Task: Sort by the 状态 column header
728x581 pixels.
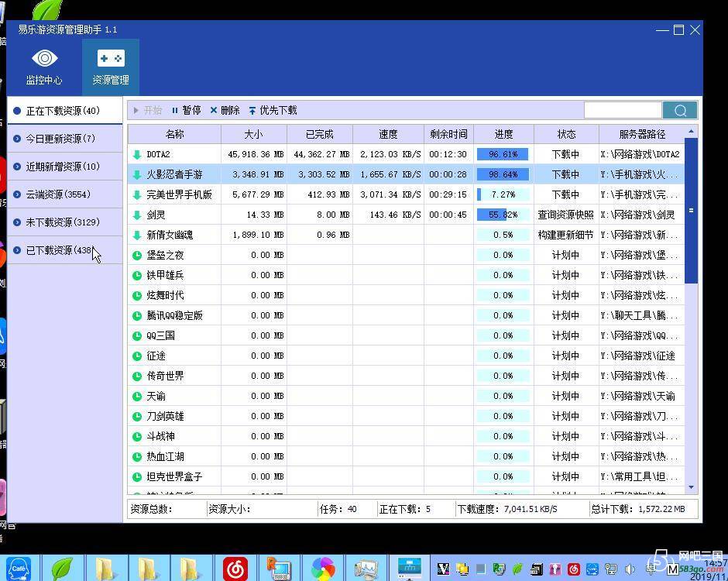Action: (x=566, y=134)
